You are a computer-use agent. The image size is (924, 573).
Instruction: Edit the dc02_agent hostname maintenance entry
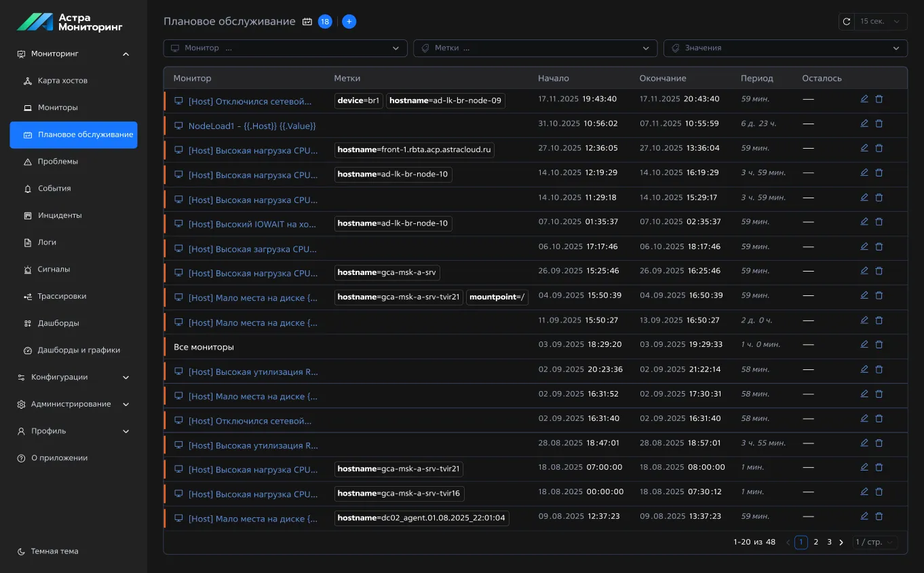point(864,516)
